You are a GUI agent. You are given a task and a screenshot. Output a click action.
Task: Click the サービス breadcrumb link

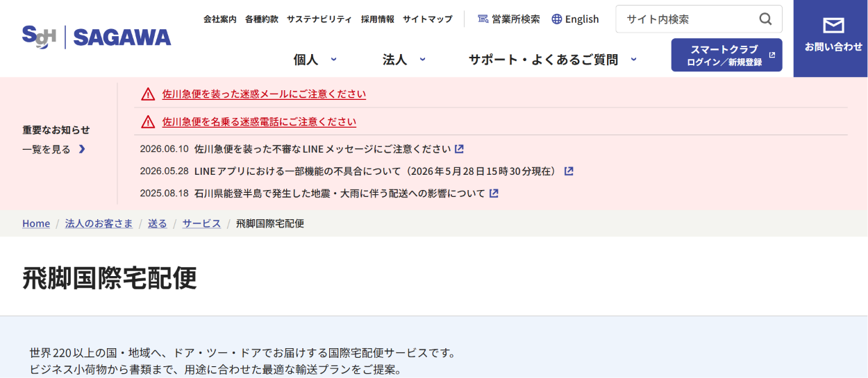[201, 223]
